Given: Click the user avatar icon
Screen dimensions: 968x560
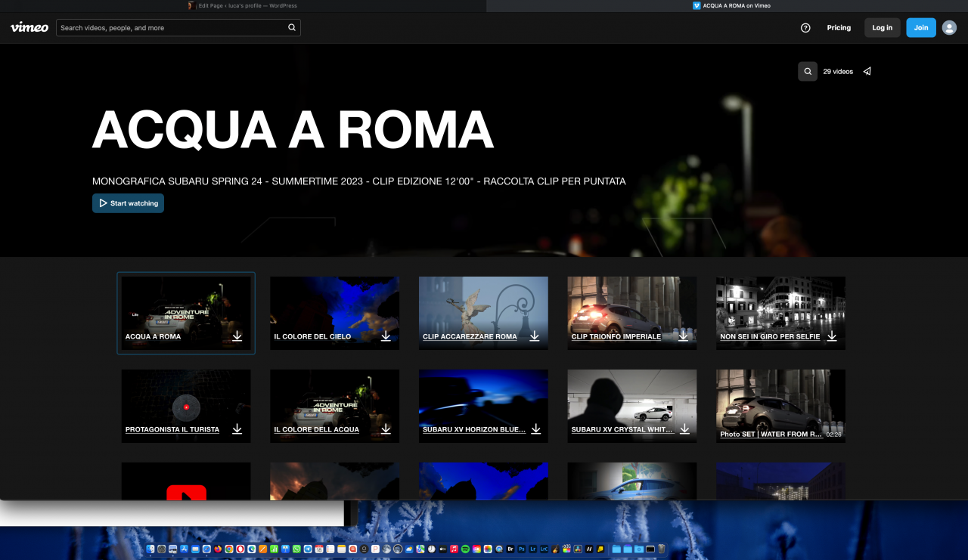Looking at the screenshot, I should (x=949, y=27).
